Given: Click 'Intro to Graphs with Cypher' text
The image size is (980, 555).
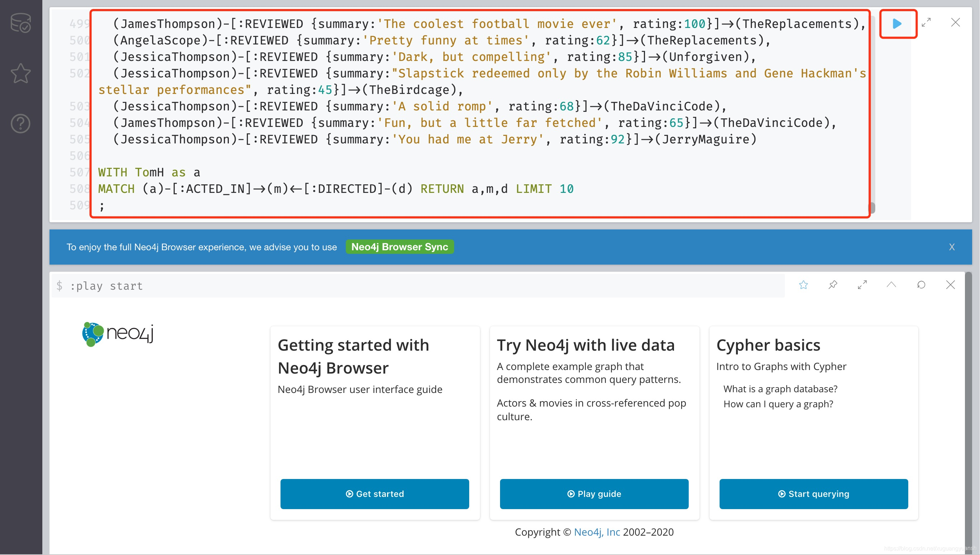Looking at the screenshot, I should (781, 367).
